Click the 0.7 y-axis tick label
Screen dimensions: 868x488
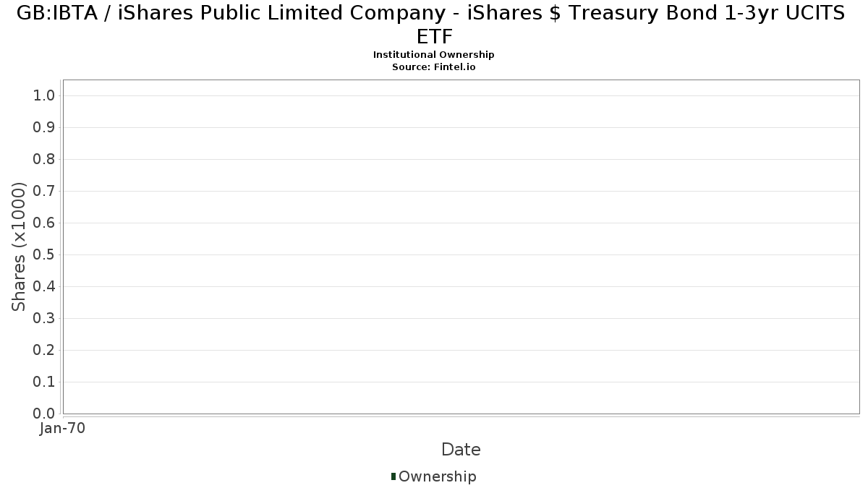tap(45, 192)
